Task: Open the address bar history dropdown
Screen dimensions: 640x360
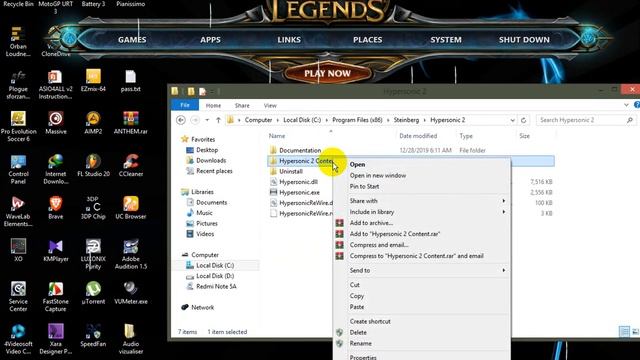Action: tap(512, 120)
